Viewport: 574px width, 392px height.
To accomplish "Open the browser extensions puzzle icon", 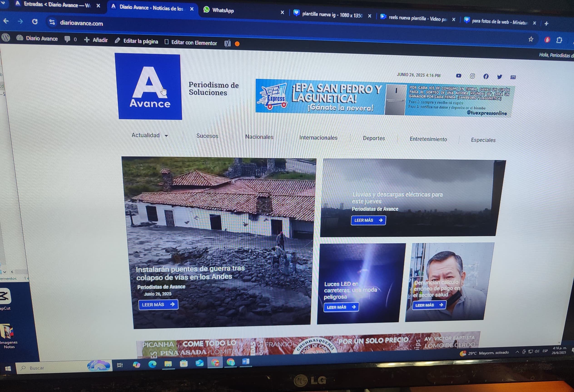I will click(559, 40).
